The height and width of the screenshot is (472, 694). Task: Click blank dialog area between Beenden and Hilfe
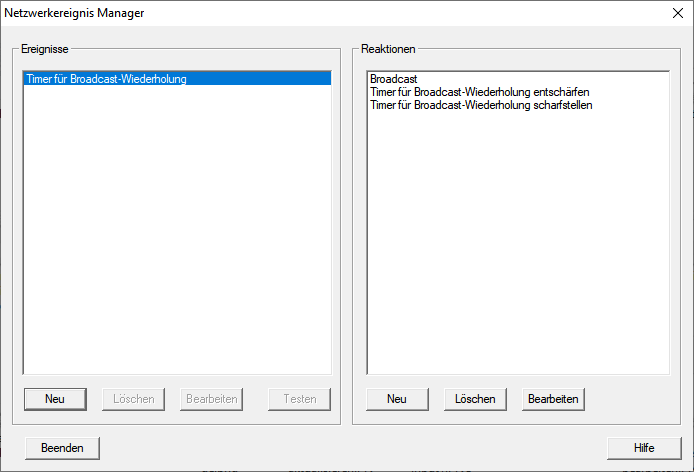(350, 448)
